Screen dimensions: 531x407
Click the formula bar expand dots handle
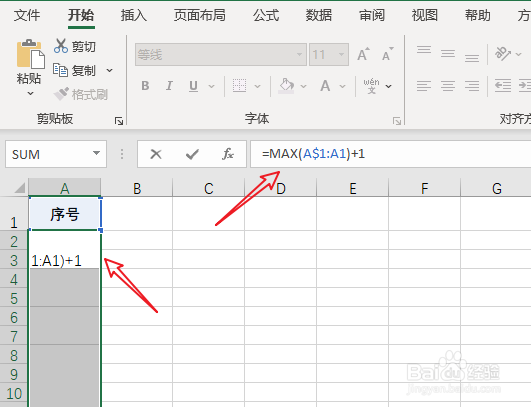[122, 154]
